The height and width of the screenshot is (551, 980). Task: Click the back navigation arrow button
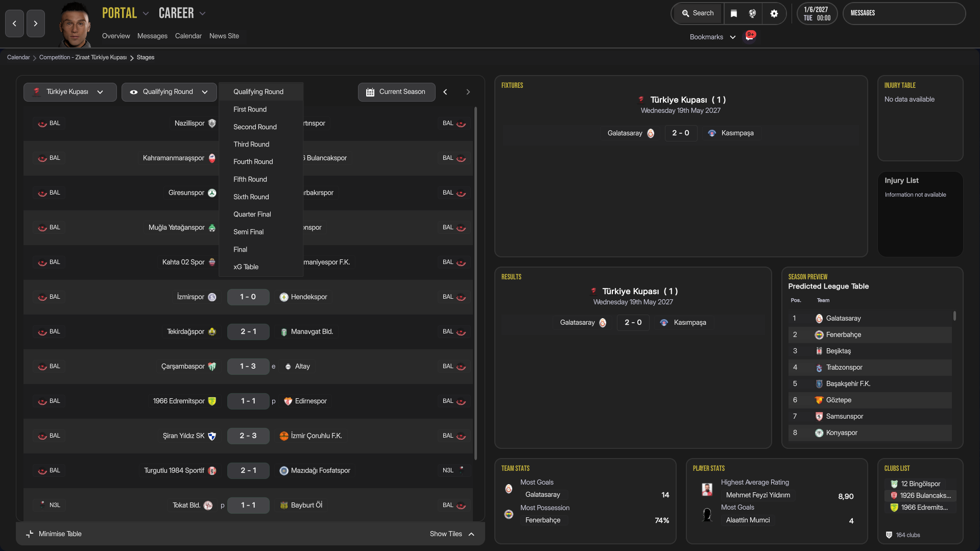tap(14, 23)
